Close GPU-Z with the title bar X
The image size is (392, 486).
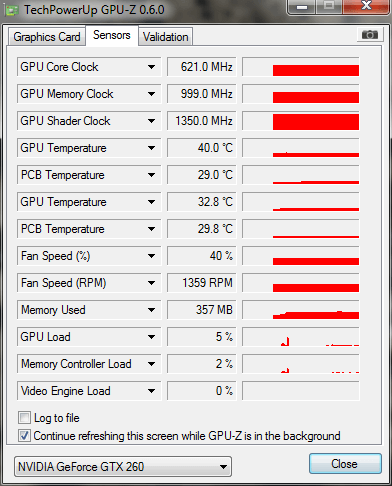[366, 6]
